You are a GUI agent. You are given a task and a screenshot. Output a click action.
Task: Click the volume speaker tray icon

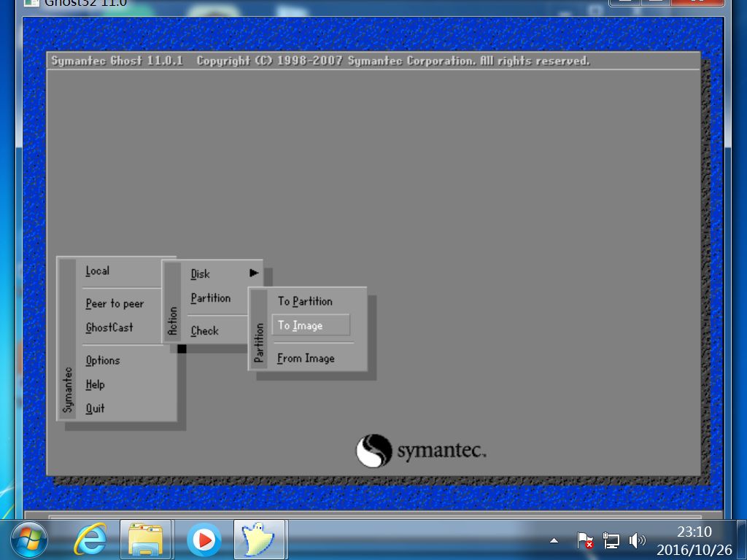[637, 540]
